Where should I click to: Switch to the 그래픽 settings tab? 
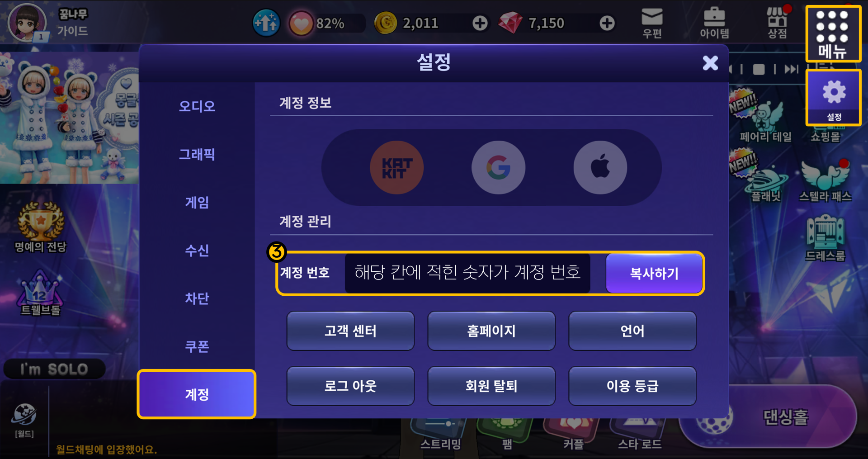[x=197, y=155]
